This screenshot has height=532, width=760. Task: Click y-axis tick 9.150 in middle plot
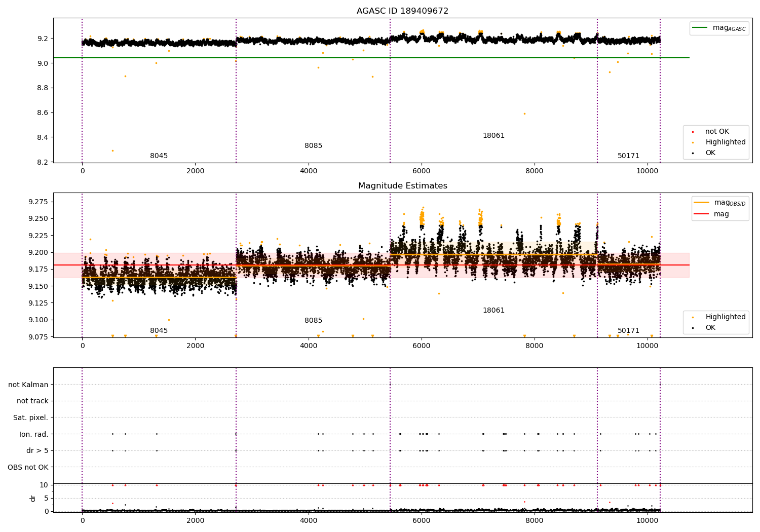pos(39,286)
